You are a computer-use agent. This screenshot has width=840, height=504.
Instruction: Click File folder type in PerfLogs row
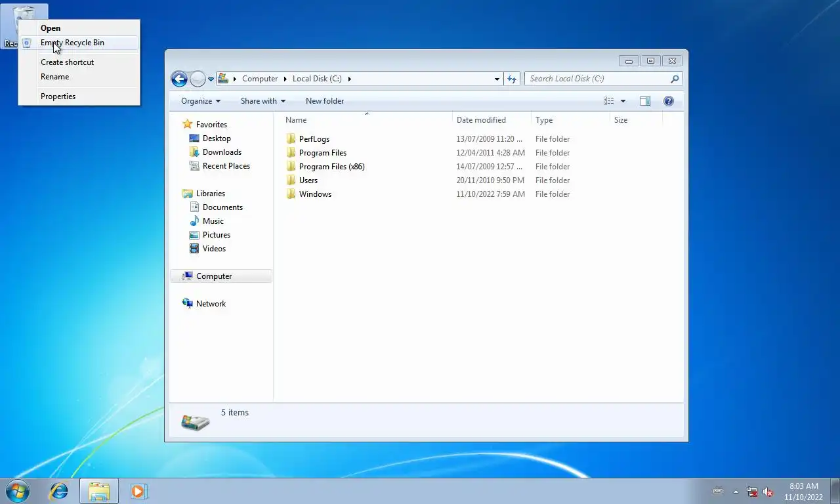tap(553, 139)
